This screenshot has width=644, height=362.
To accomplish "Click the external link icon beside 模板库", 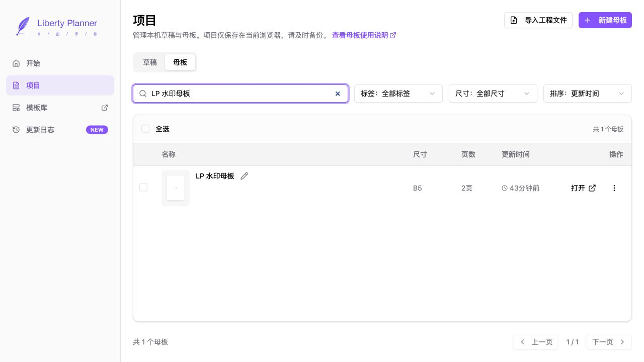I will click(105, 108).
